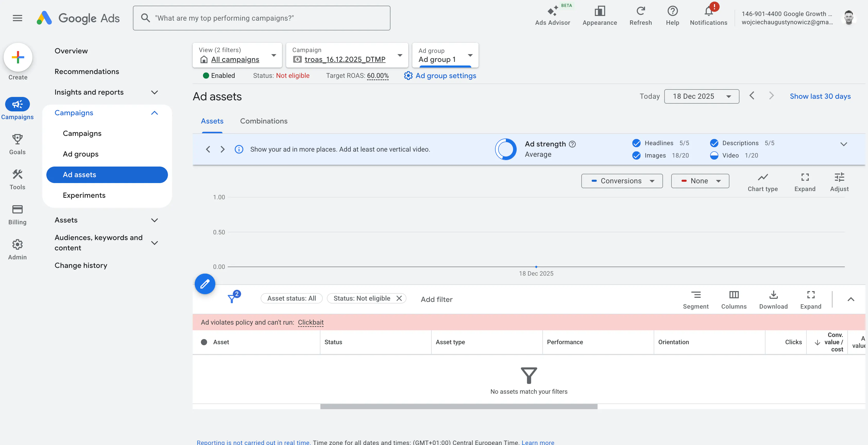Expand the chart view
Image resolution: width=868 pixels, height=445 pixels.
[805, 182]
